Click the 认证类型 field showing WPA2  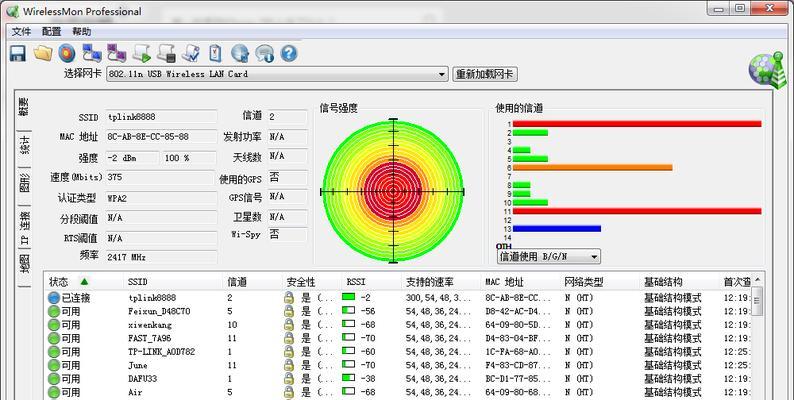click(162, 198)
